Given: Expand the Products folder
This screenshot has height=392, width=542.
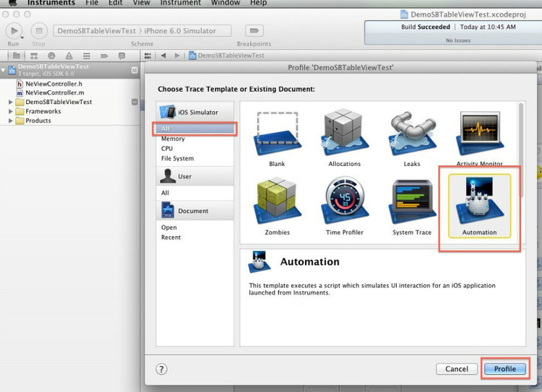Looking at the screenshot, I should pos(11,121).
